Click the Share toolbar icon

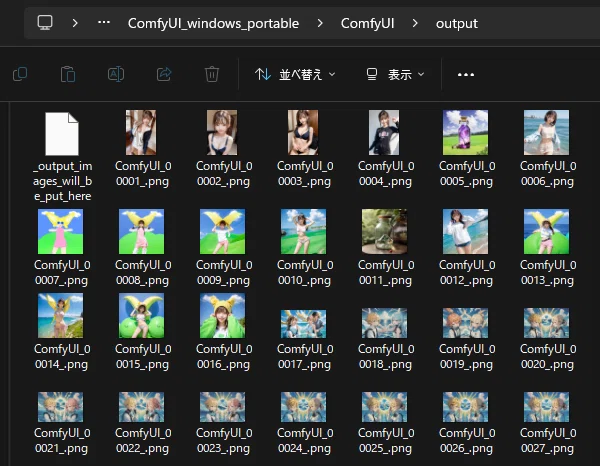pos(164,74)
